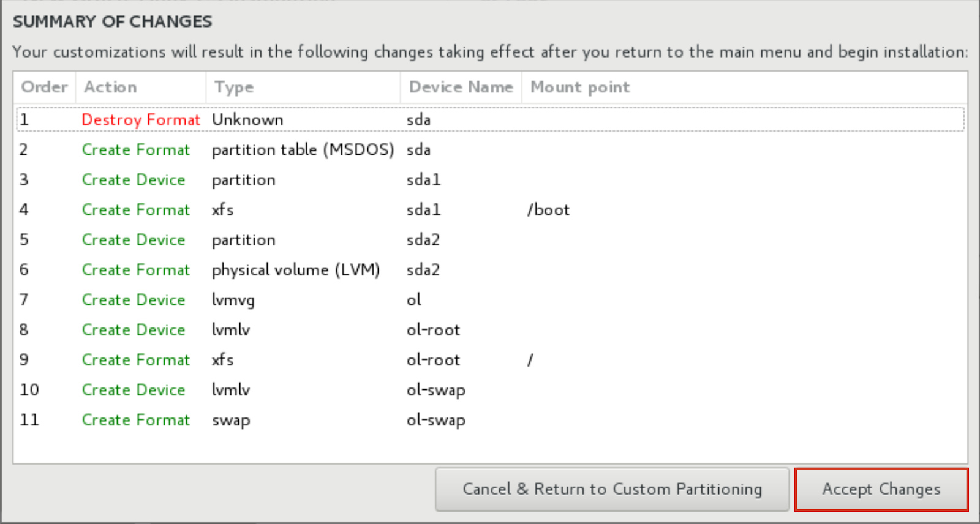
Task: Click the Type column header
Action: tap(303, 88)
